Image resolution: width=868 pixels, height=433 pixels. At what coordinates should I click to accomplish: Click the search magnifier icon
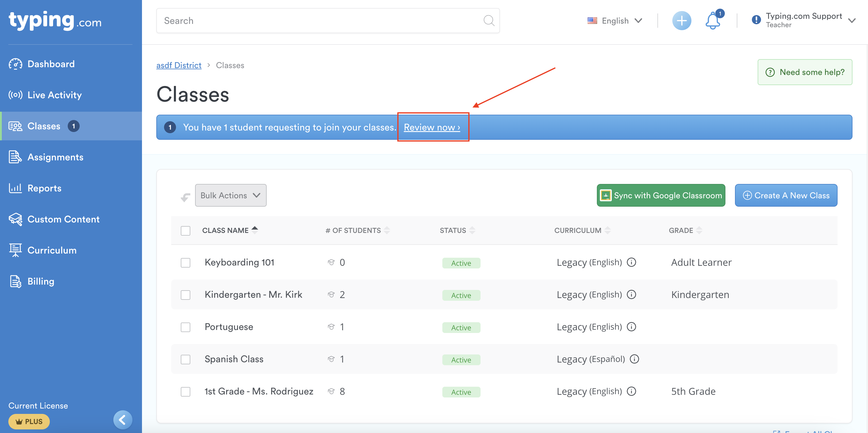489,21
